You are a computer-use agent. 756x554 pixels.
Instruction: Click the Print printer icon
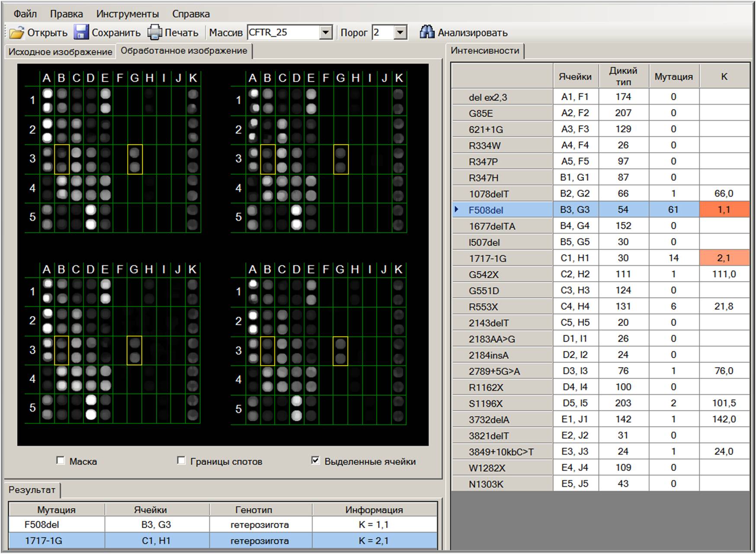pos(154,33)
